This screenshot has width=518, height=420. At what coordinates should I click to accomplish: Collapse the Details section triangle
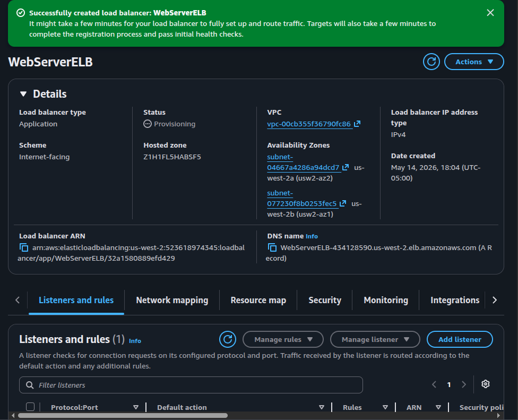[x=23, y=94]
